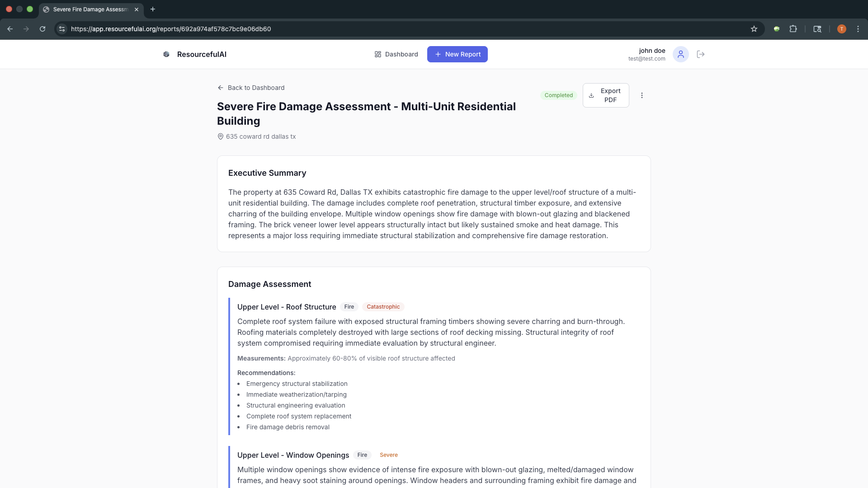Reload the page with the refresh icon

click(42, 29)
